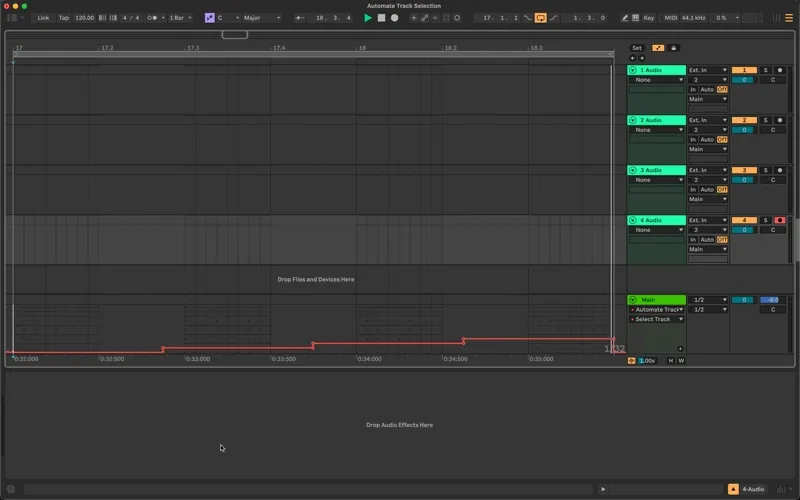The height and width of the screenshot is (500, 800).
Task: Disarm recording on 4 Audio track
Action: (780, 220)
